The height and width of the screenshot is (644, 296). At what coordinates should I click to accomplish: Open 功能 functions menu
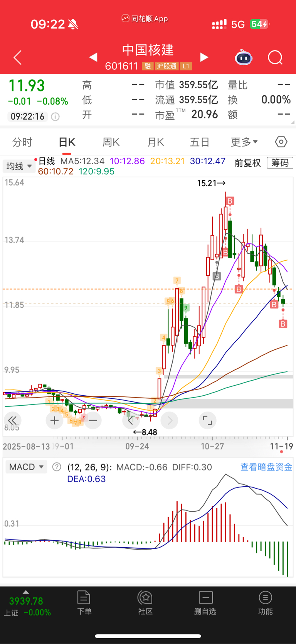(265, 603)
